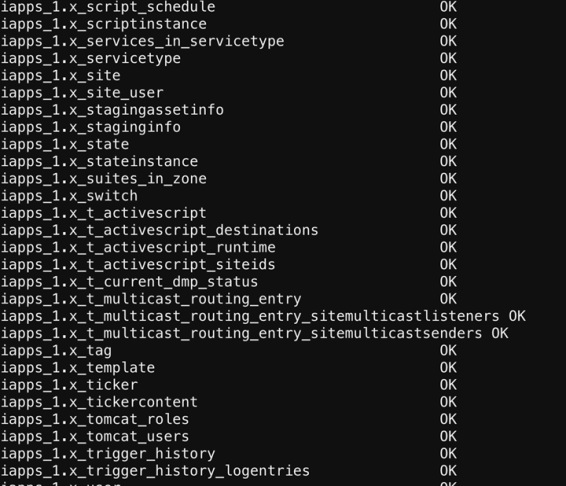Click the iapps_1.x_t_activescript_destinations entry
The width and height of the screenshot is (566, 486).
click(160, 230)
